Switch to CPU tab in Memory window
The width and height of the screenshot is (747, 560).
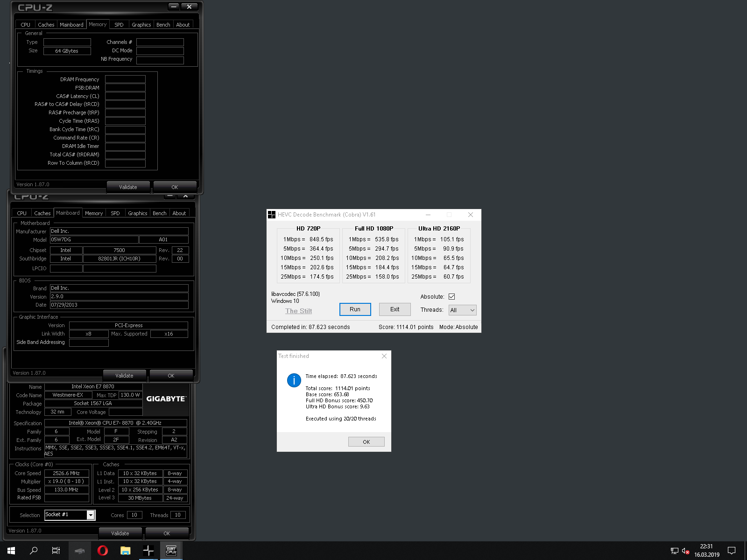pyautogui.click(x=25, y=25)
